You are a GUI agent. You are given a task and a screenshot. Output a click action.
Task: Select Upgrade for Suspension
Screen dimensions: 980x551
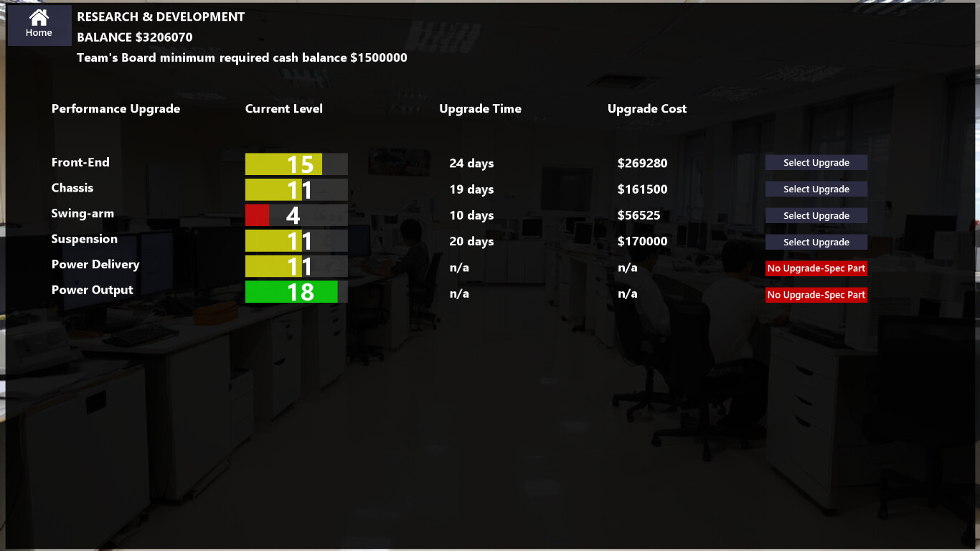click(x=816, y=242)
